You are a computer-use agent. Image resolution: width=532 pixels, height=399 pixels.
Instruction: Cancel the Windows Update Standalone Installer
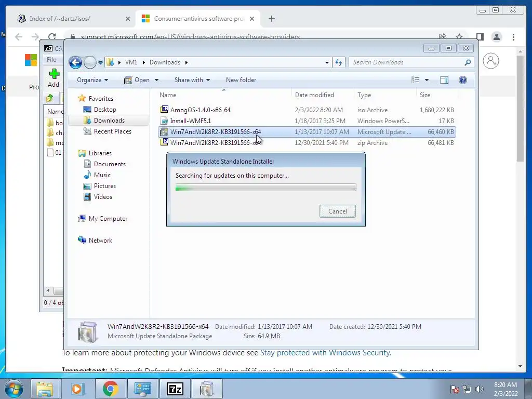point(337,211)
